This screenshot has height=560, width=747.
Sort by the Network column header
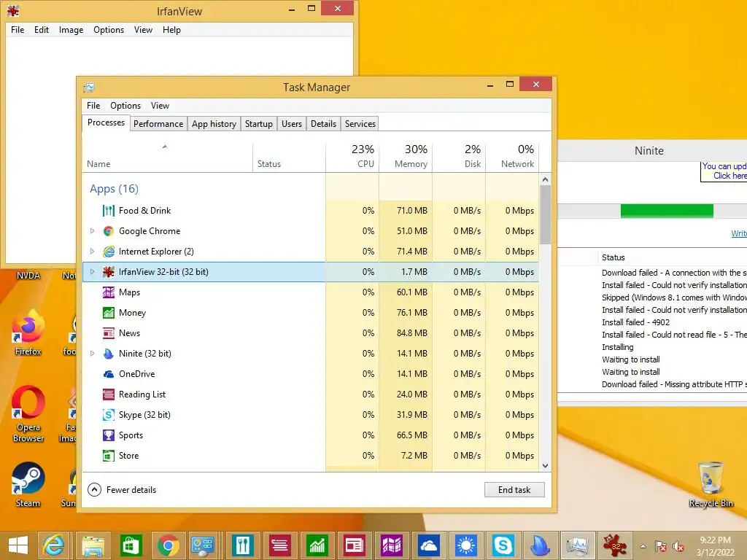tap(512, 157)
